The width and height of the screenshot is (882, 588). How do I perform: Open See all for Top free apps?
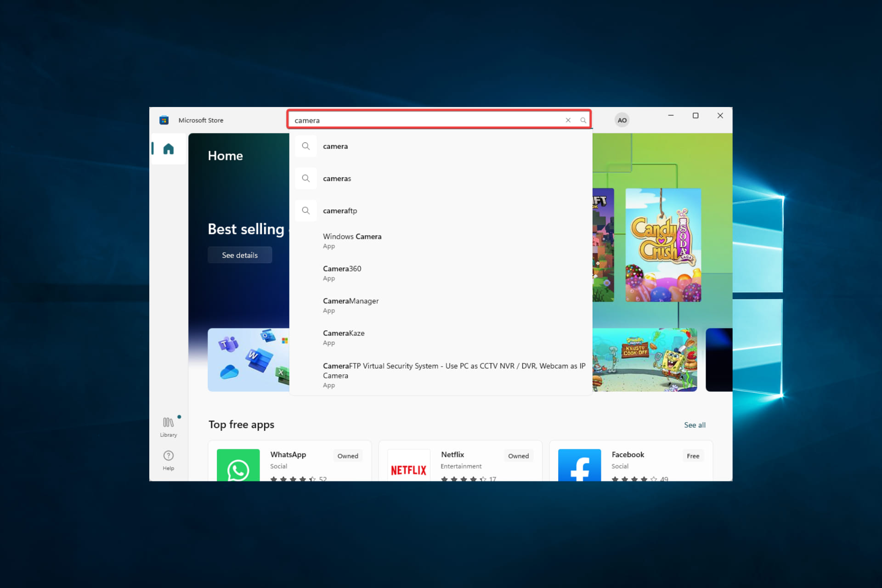point(695,425)
